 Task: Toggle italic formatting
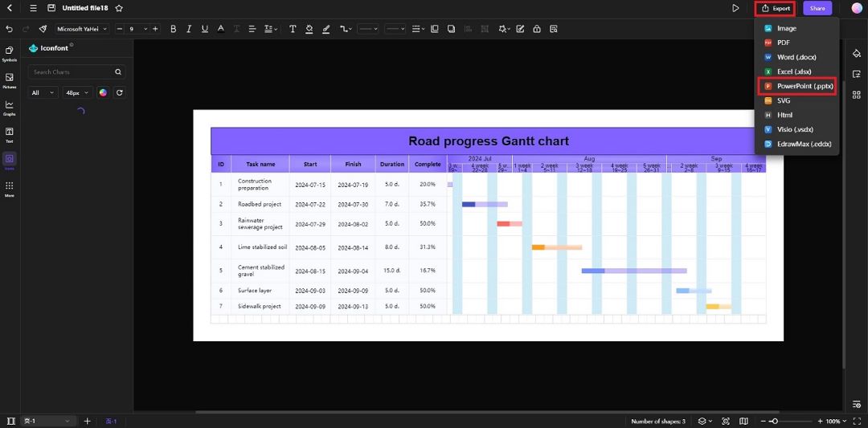click(189, 29)
